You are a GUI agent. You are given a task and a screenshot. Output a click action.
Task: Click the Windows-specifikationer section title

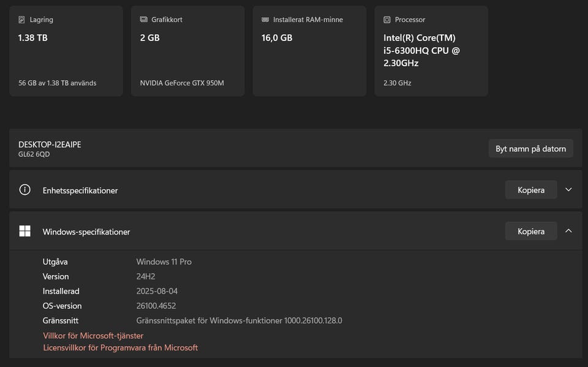(x=86, y=232)
